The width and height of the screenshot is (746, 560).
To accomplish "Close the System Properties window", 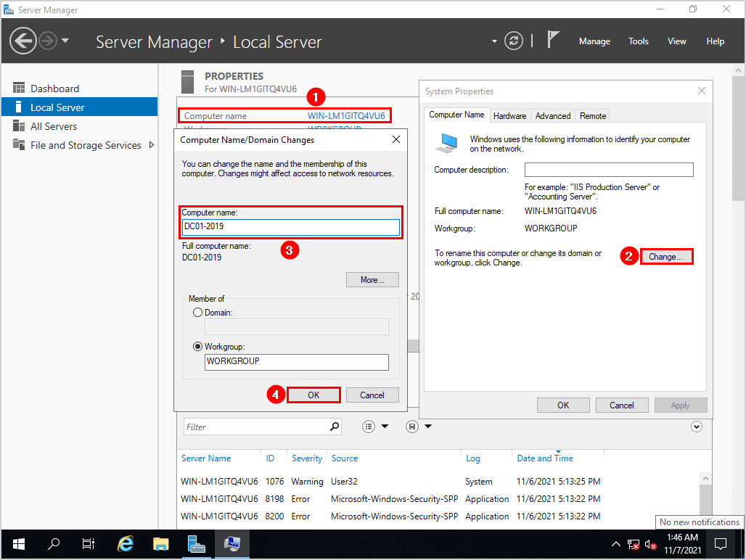I will [701, 91].
